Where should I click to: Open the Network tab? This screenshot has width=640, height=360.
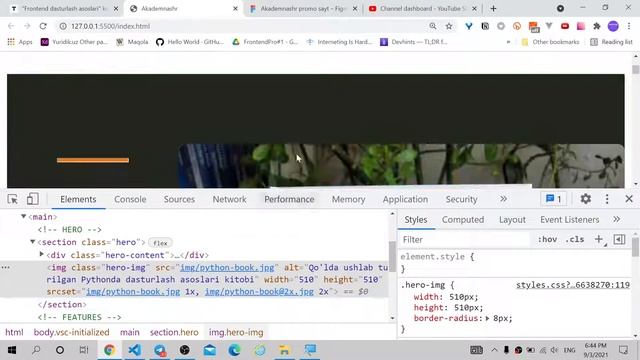point(229,199)
